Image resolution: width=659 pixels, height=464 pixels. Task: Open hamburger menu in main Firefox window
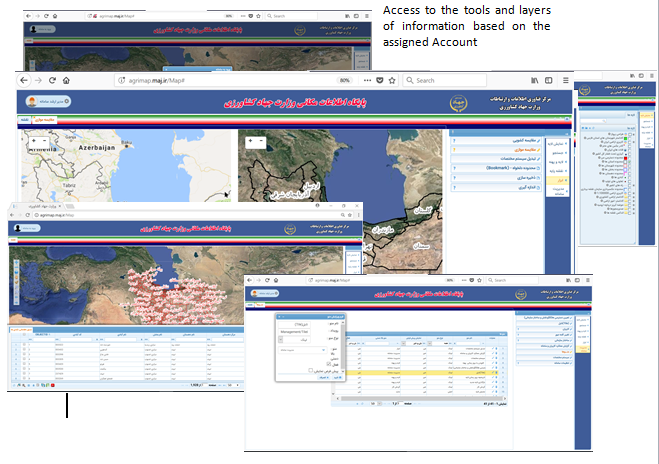pyautogui.click(x=566, y=80)
